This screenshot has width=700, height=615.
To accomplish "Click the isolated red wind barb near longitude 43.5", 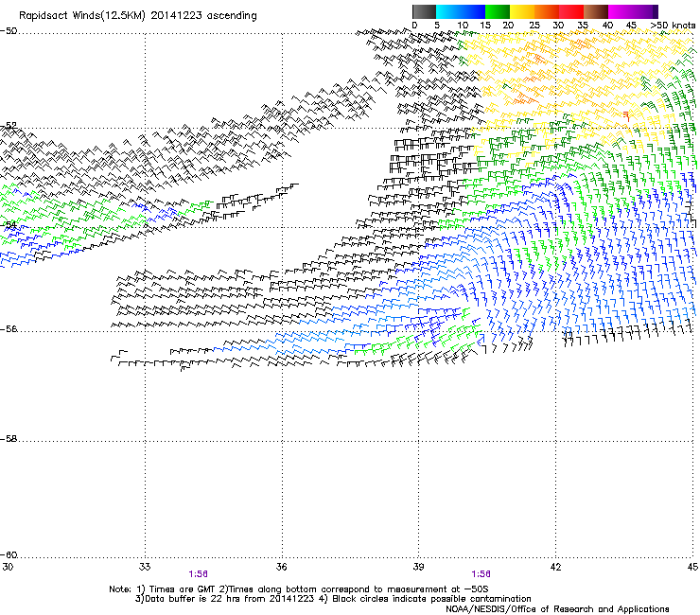I will tap(627, 116).
